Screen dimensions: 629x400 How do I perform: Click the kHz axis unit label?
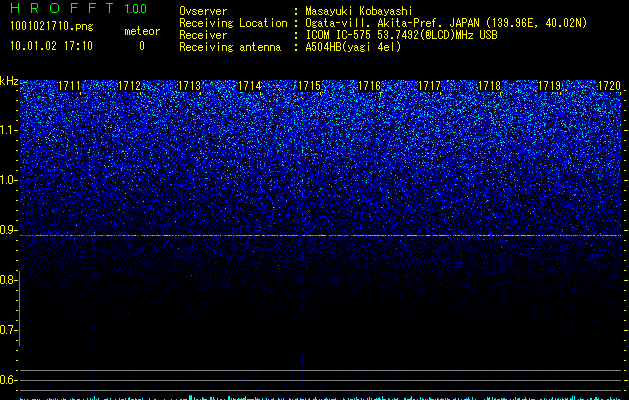coord(9,81)
